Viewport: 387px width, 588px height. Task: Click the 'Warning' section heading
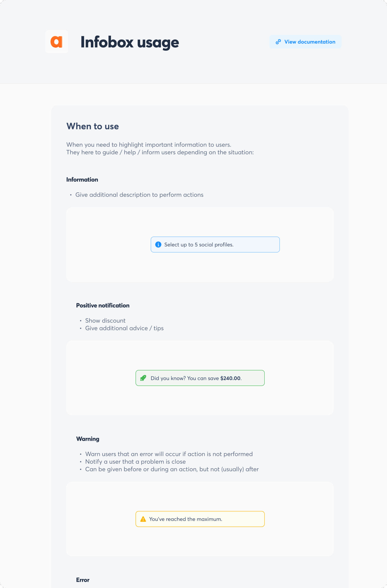click(x=88, y=439)
